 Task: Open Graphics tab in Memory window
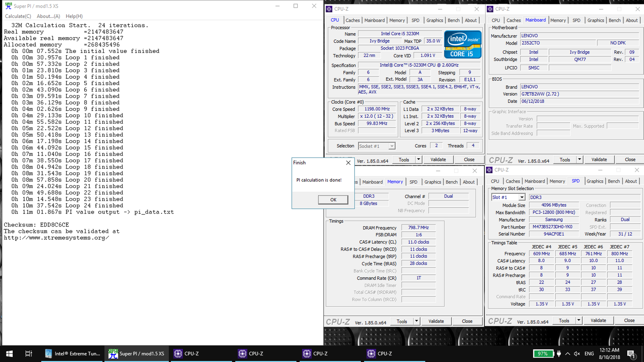pos(433,182)
